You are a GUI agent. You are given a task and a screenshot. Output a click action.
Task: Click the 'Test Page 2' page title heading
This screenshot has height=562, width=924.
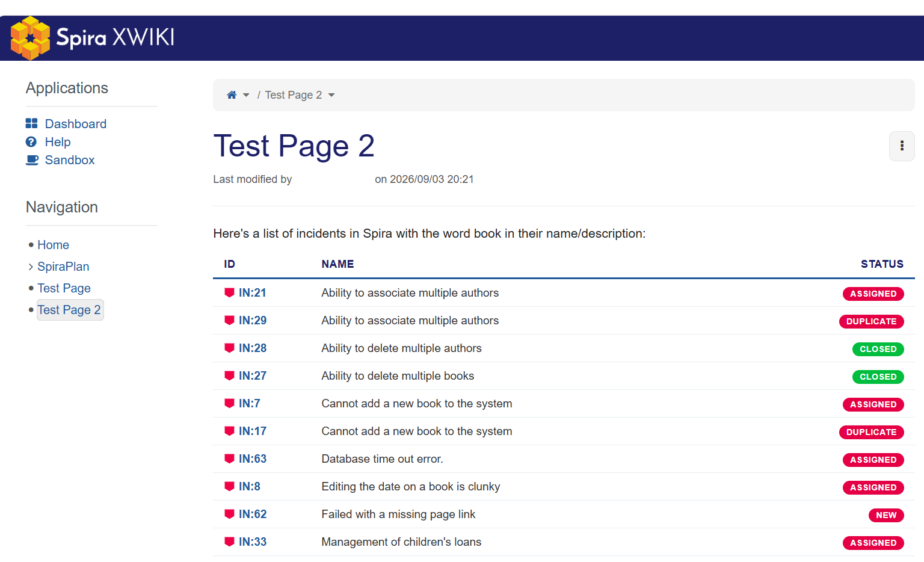coord(294,146)
